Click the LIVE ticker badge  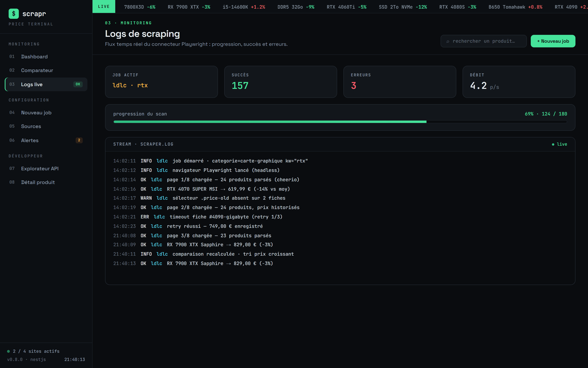104,7
